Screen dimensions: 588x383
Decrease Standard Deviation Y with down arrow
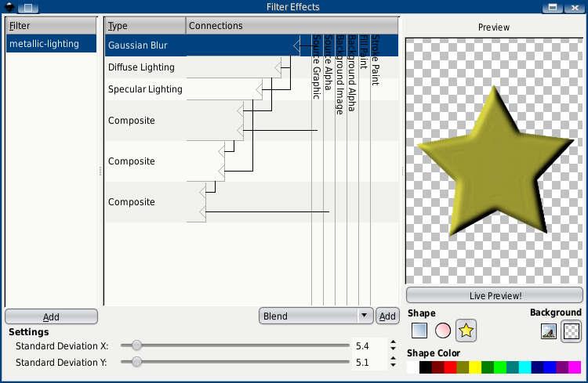[392, 366]
